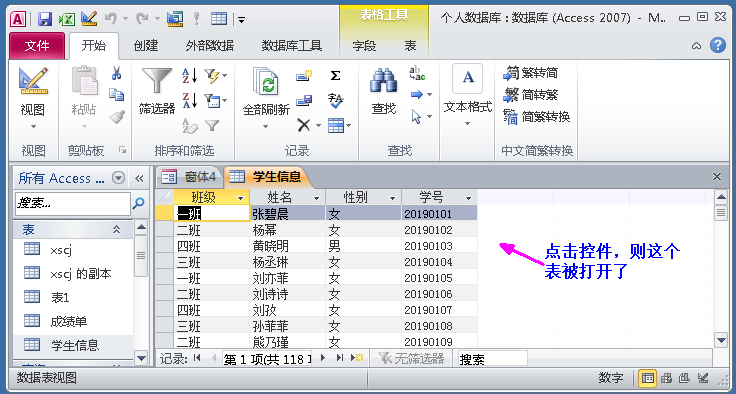Go to next record navigation button

pyautogui.click(x=322, y=358)
